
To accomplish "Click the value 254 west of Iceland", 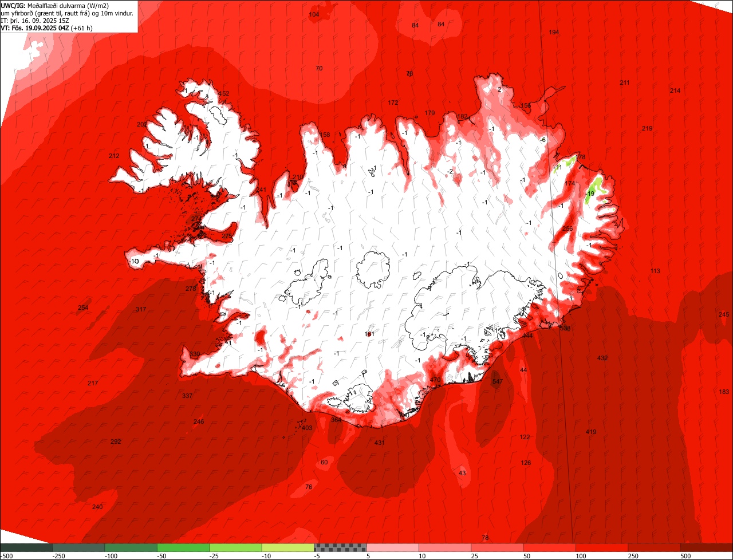I will click(x=83, y=308).
